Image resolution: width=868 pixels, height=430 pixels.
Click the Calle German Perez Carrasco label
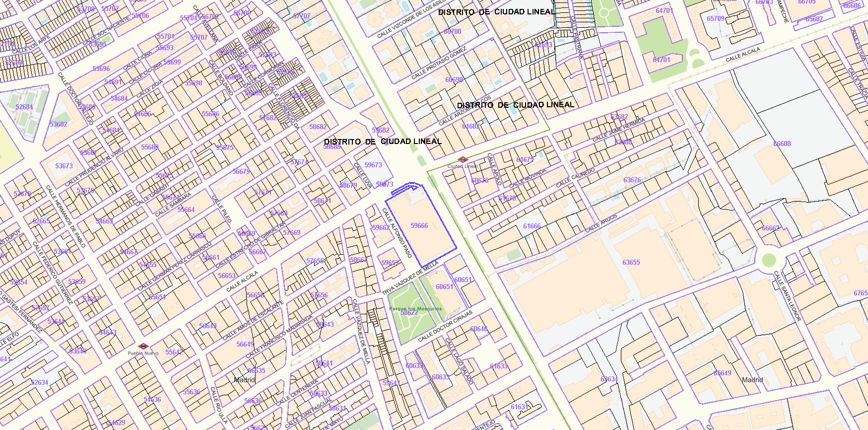click(175, 267)
